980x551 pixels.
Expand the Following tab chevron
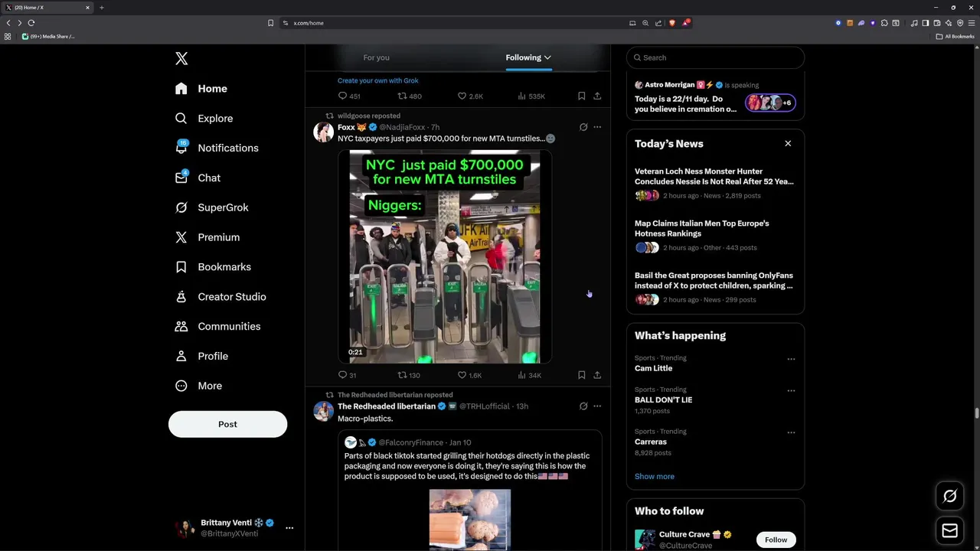(x=547, y=57)
